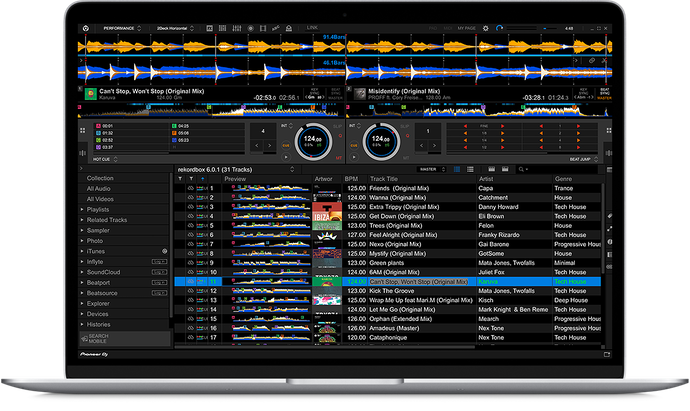Toggle deck 1 pad grid icon
The height and width of the screenshot is (411, 690).
82,131
